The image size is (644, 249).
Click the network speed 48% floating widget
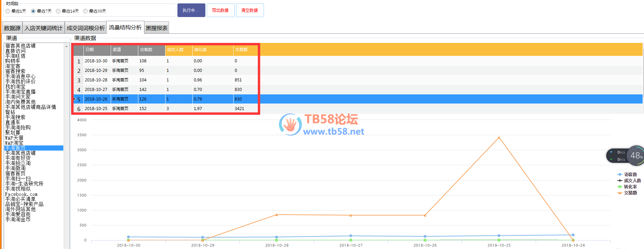[x=635, y=156]
